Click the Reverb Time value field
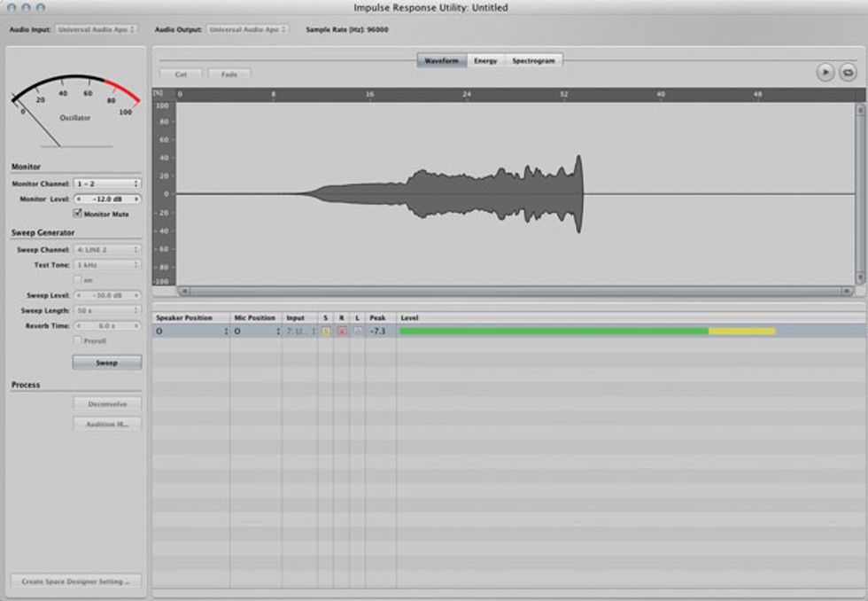868x601 pixels. [107, 325]
